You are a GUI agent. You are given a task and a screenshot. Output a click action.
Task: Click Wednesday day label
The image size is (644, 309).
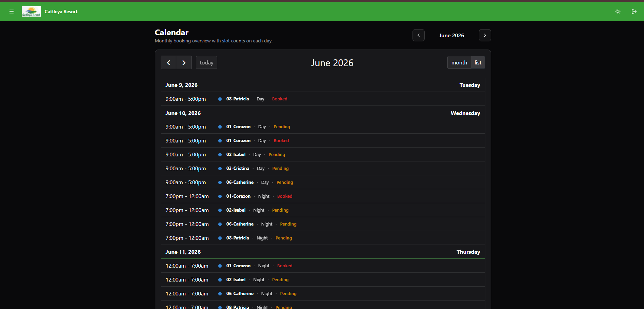tap(465, 113)
